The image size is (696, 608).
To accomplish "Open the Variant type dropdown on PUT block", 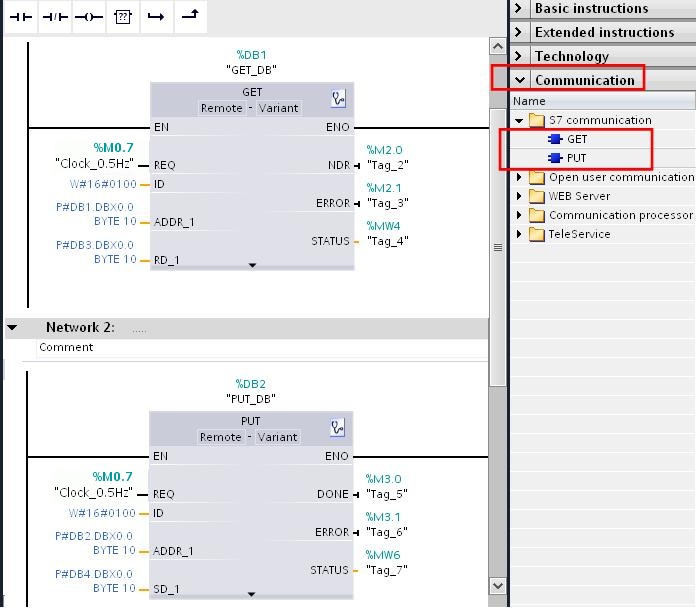I will (277, 437).
